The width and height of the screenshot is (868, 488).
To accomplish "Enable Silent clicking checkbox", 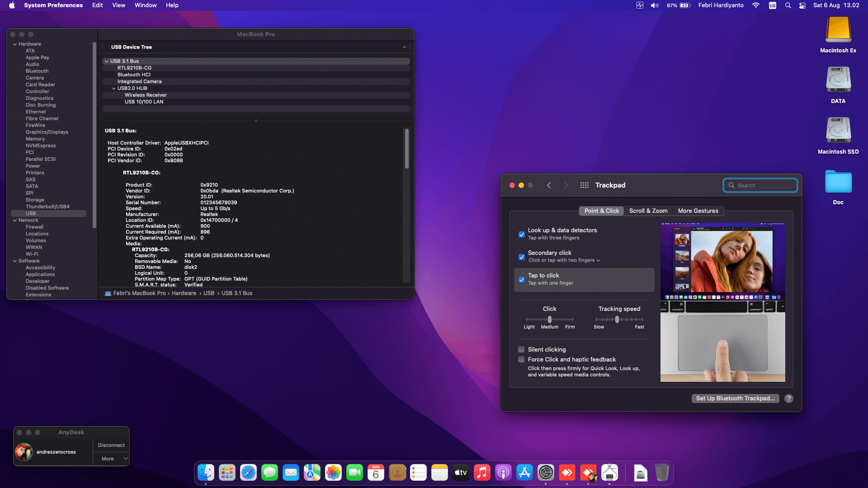I will 521,349.
